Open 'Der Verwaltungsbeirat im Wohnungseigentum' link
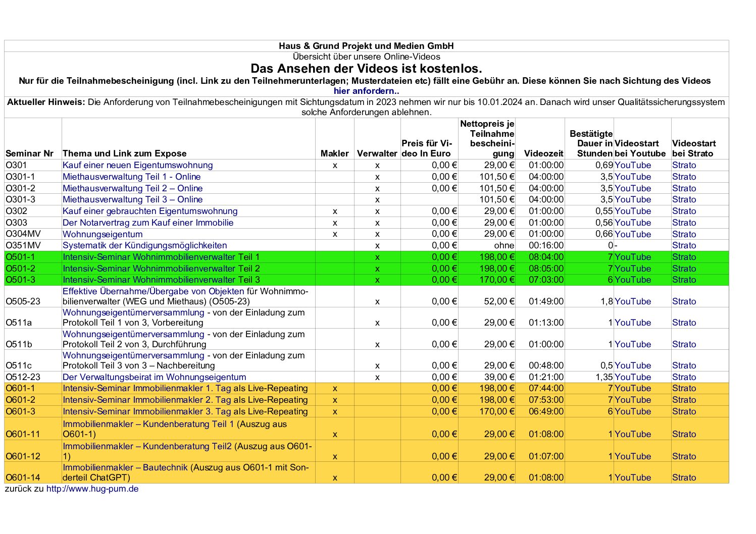 pyautogui.click(x=155, y=377)
